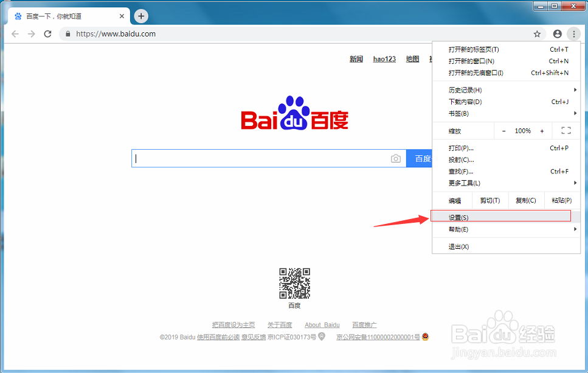Viewport: 588px width, 373px height.
Task: Bookmark this page with the star icon
Action: point(537,34)
